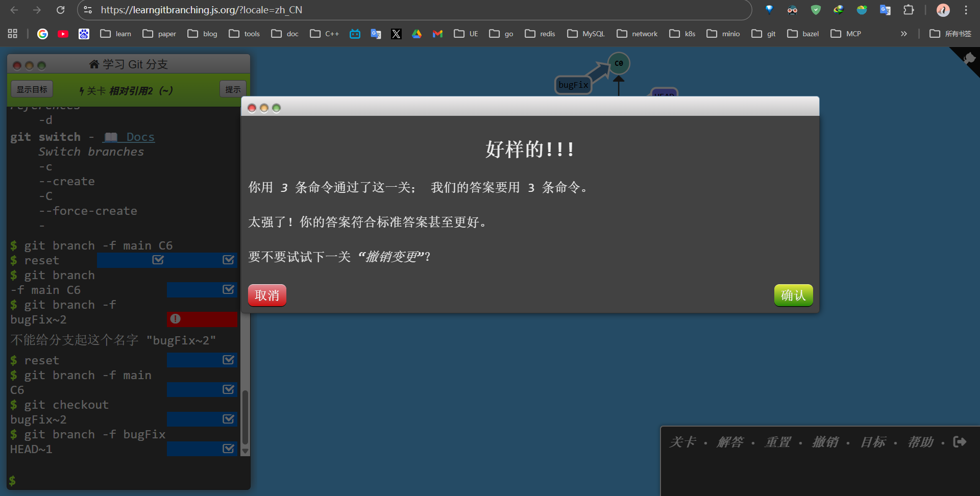Screen dimensions: 980x496
Task: Click the checkmark beside HEAD~1 command
Action: click(228, 449)
